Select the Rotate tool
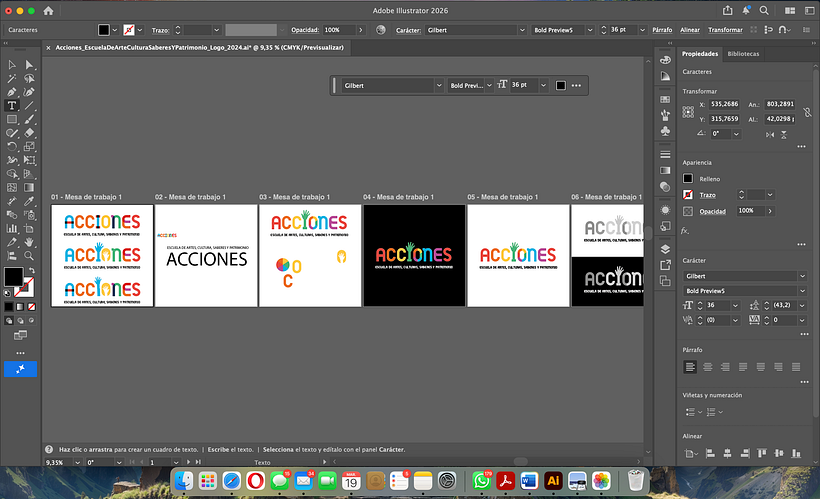The height and width of the screenshot is (499, 820). click(12, 146)
